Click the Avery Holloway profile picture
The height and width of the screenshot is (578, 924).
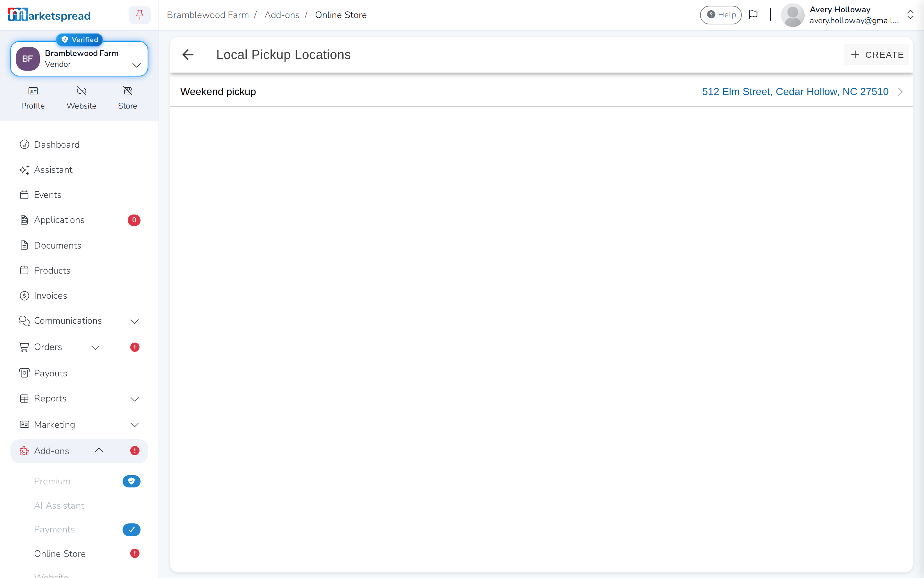coord(793,15)
